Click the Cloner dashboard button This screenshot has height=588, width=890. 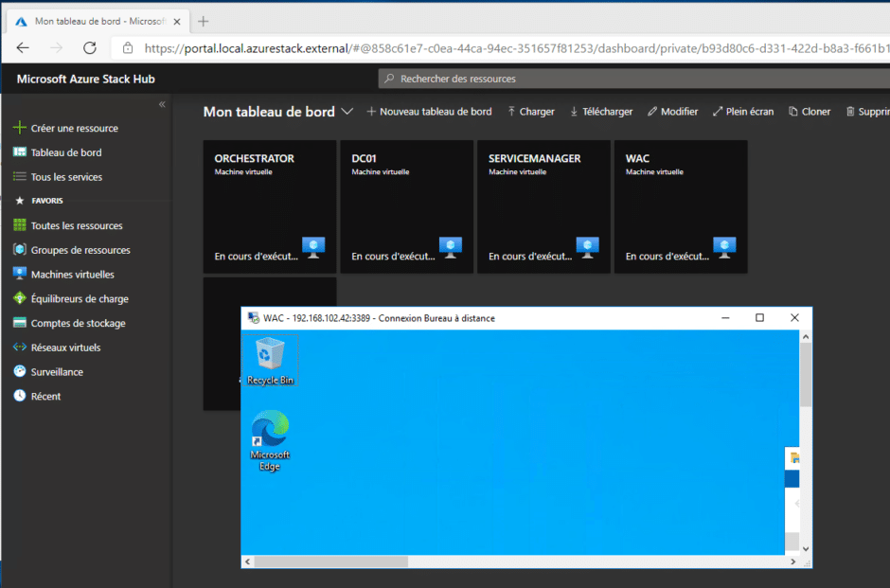809,112
